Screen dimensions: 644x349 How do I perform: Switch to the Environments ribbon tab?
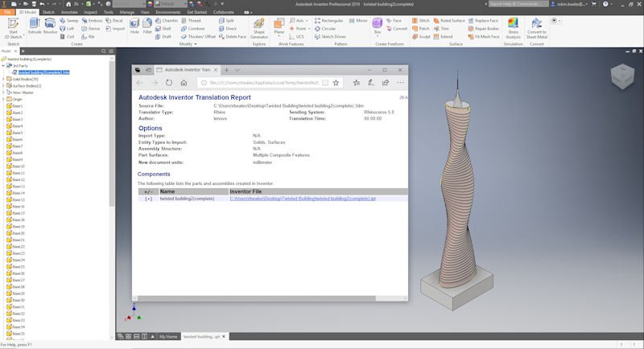(168, 12)
